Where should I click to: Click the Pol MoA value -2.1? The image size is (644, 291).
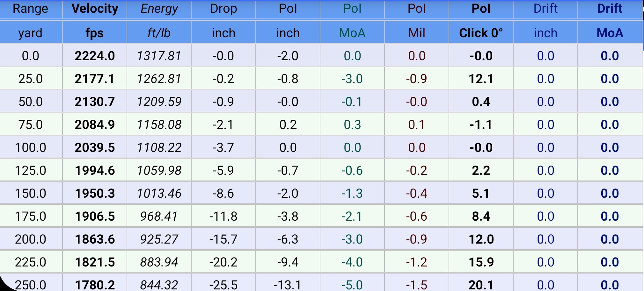pyautogui.click(x=352, y=216)
